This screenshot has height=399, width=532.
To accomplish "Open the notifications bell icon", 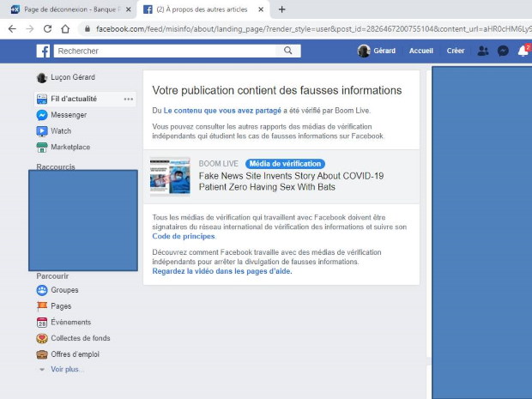I will pyautogui.click(x=523, y=51).
